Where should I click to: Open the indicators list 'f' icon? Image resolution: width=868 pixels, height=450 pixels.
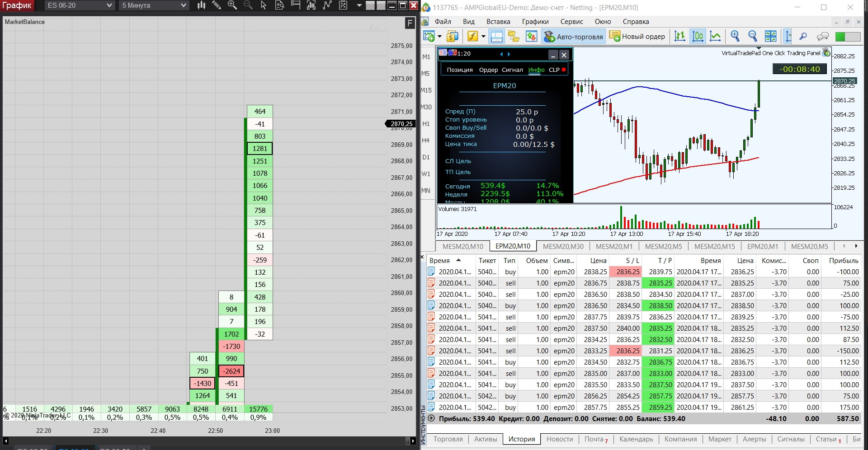pos(472,37)
